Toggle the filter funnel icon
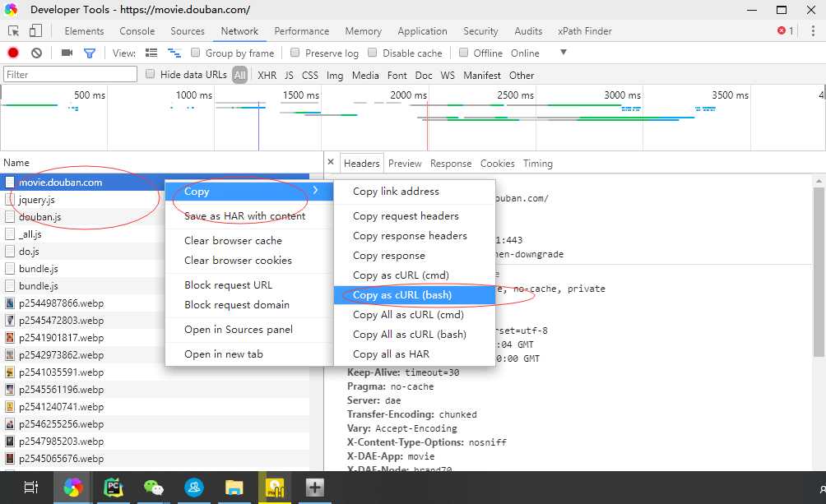826x504 pixels. (x=90, y=53)
